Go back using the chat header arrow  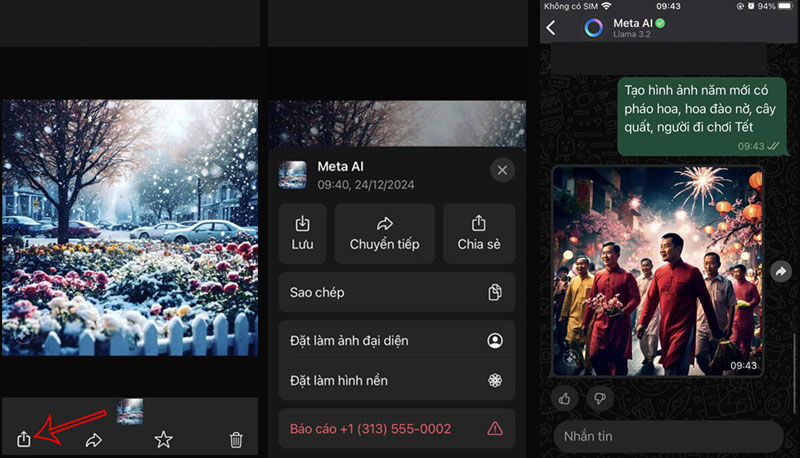click(551, 27)
